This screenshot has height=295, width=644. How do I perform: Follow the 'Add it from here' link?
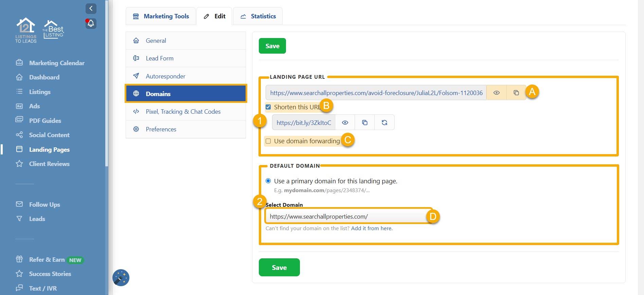372,228
